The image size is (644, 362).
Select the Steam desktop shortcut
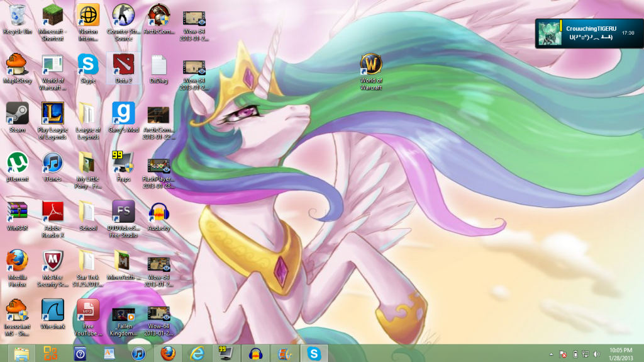point(17,118)
